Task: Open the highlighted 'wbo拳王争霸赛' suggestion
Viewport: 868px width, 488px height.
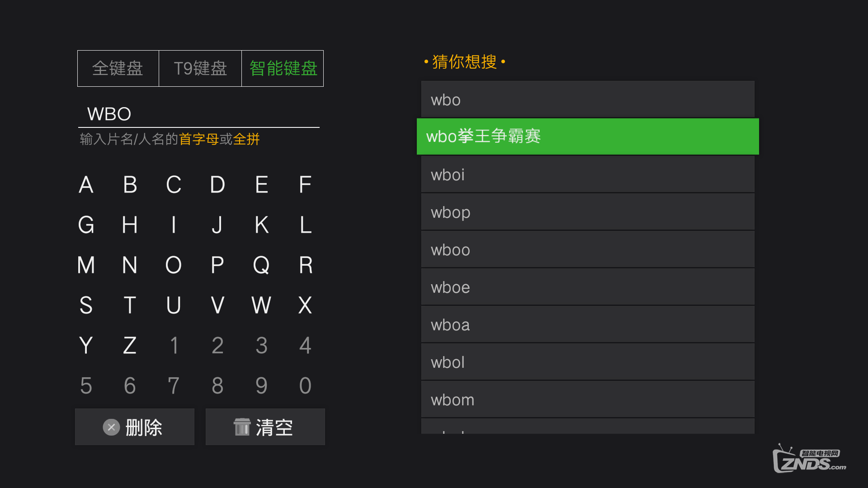Action: coord(588,136)
